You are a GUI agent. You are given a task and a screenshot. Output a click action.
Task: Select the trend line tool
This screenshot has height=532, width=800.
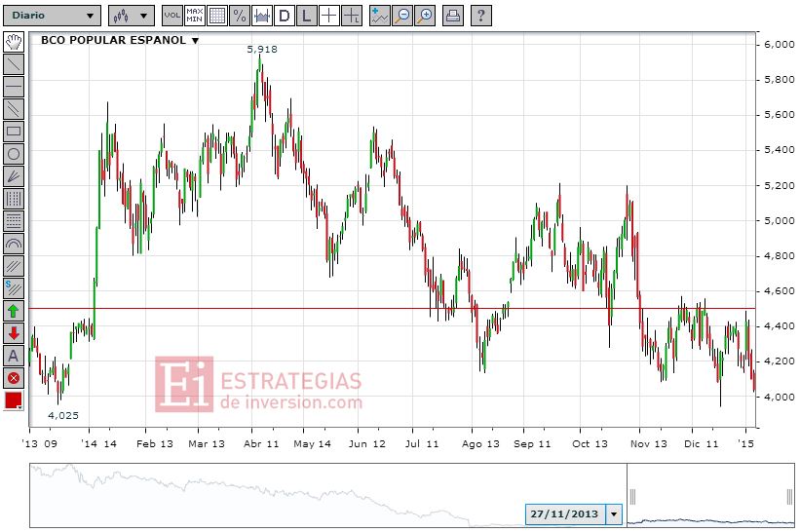tap(14, 64)
